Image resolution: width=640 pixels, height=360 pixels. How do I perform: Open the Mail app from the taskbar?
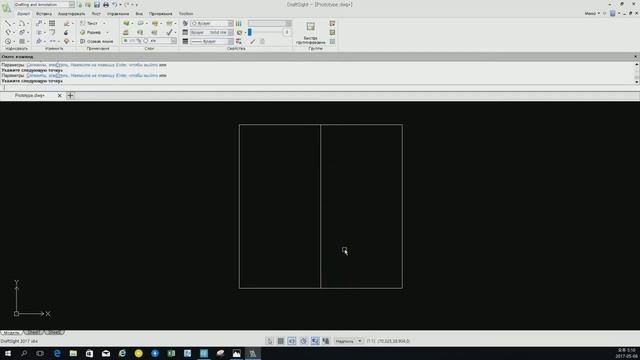pos(106,353)
